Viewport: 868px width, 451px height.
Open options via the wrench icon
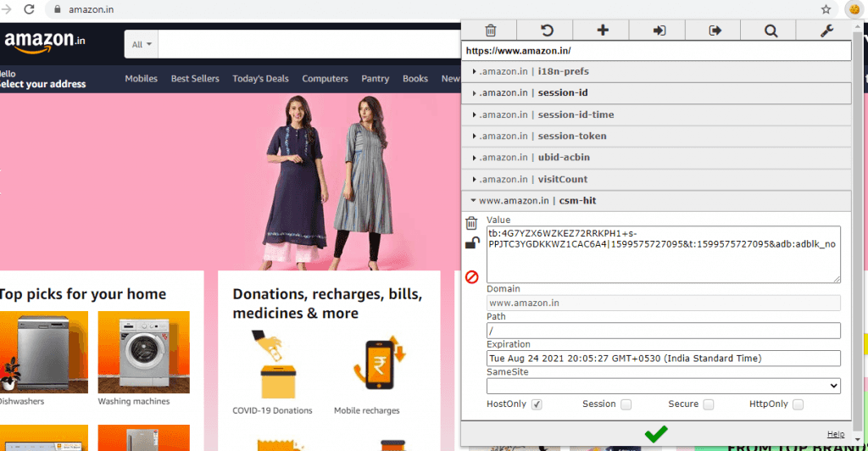(826, 31)
